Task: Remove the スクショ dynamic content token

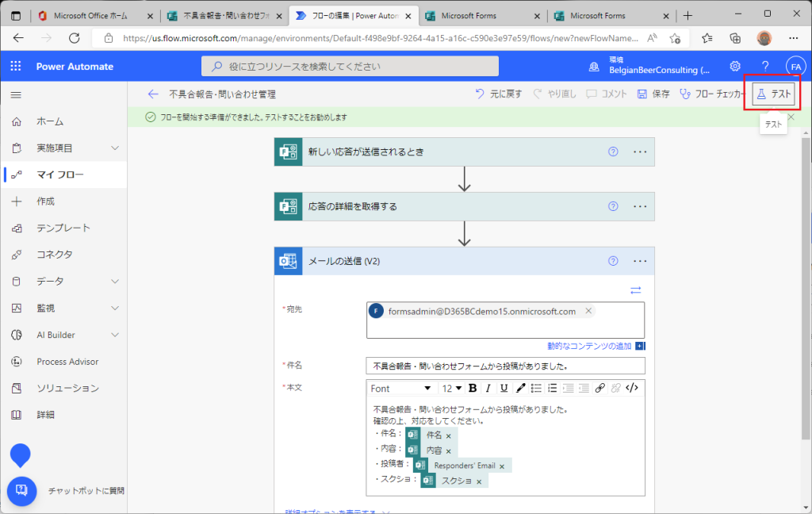Action: [479, 482]
